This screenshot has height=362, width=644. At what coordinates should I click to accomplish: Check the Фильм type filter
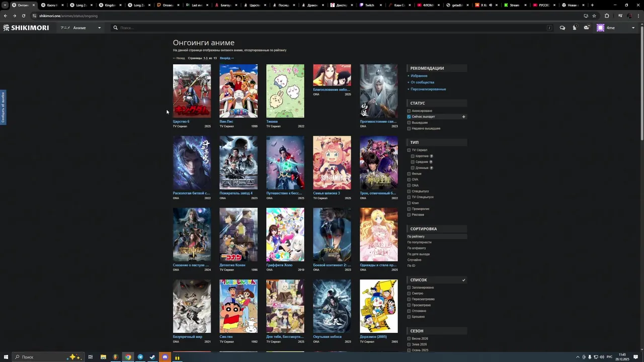click(x=409, y=174)
